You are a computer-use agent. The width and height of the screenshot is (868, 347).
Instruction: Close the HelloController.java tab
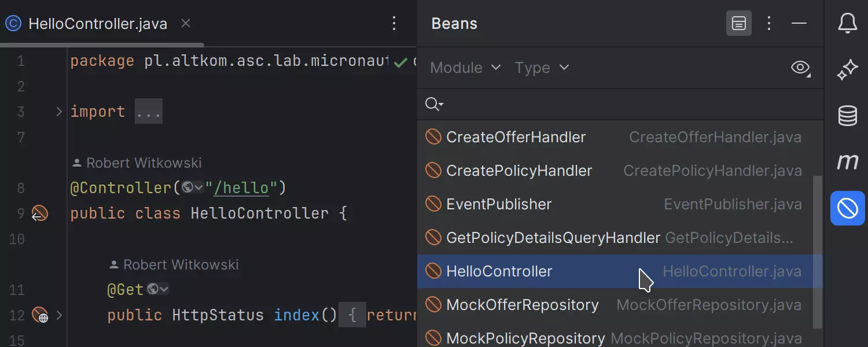(185, 24)
